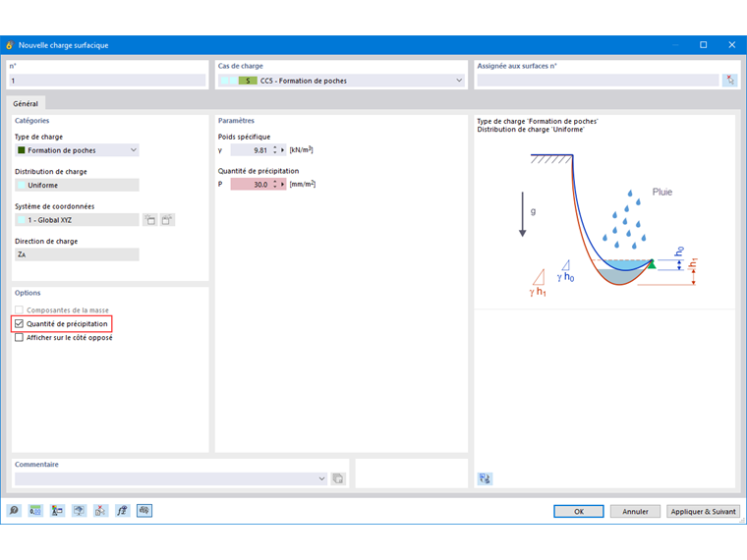
Task: Click the Catégories section heading
Action: 31,121
